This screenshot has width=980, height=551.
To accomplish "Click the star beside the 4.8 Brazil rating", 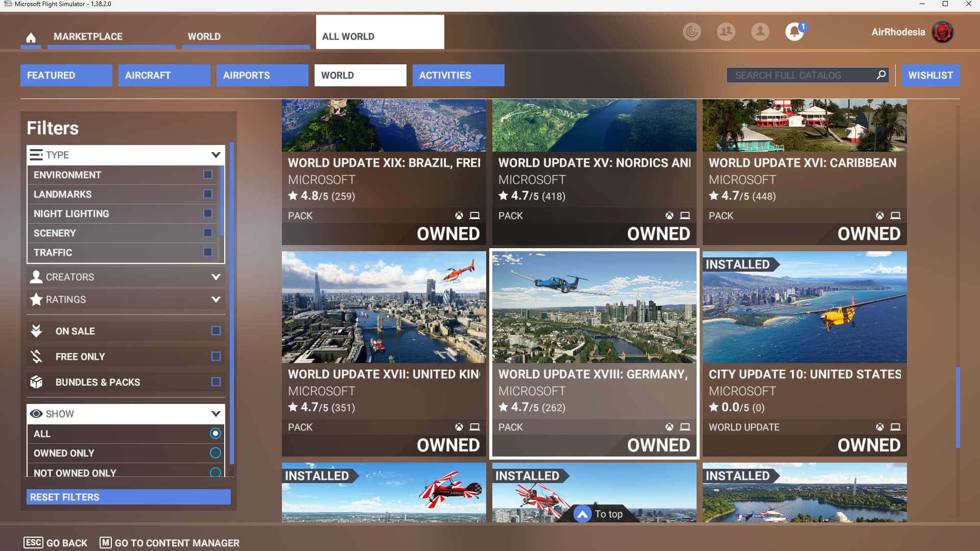I will pos(293,196).
